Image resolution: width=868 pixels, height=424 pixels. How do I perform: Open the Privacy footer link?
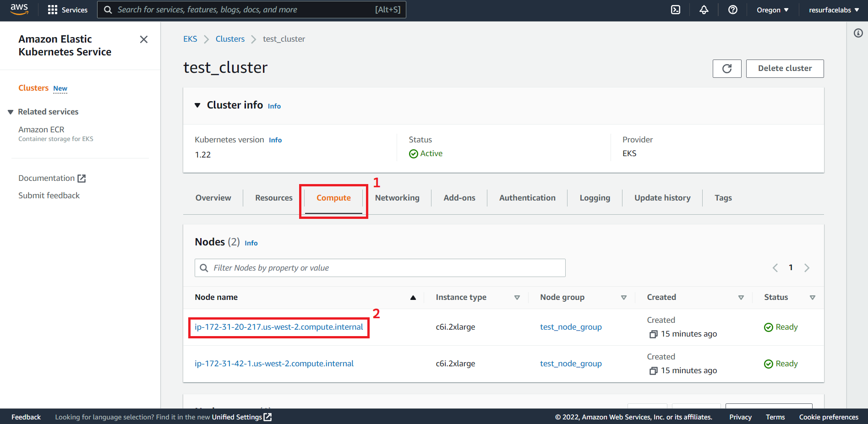[x=740, y=417]
